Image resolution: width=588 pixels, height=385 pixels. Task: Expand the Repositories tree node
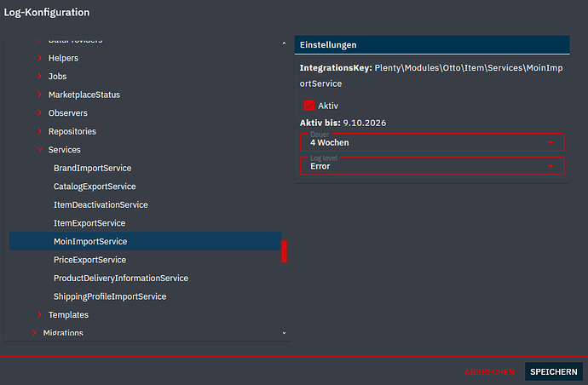(x=39, y=131)
